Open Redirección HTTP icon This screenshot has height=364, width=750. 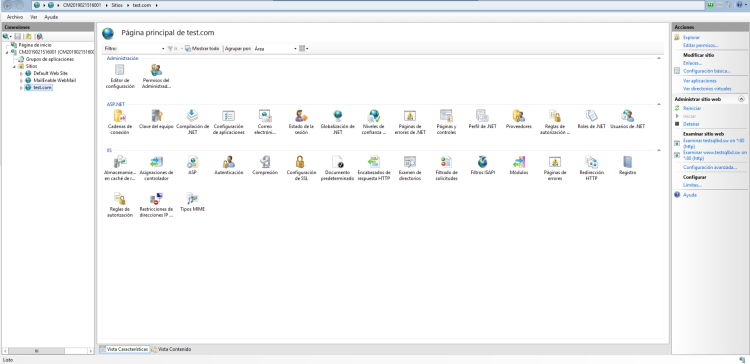(x=591, y=168)
